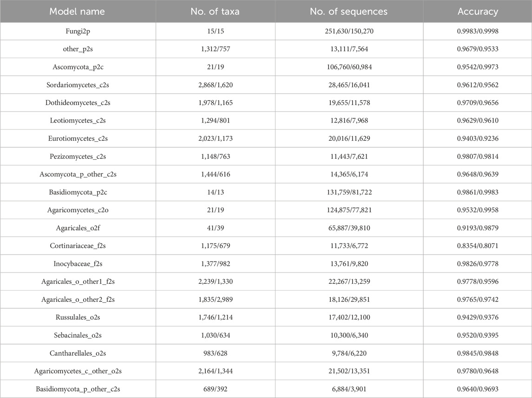
Task: Select the Ascomycota_p2c row label
Action: 78,67
